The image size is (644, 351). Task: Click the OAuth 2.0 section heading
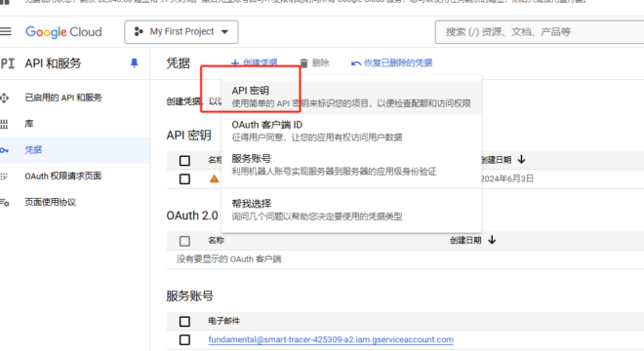(x=192, y=215)
